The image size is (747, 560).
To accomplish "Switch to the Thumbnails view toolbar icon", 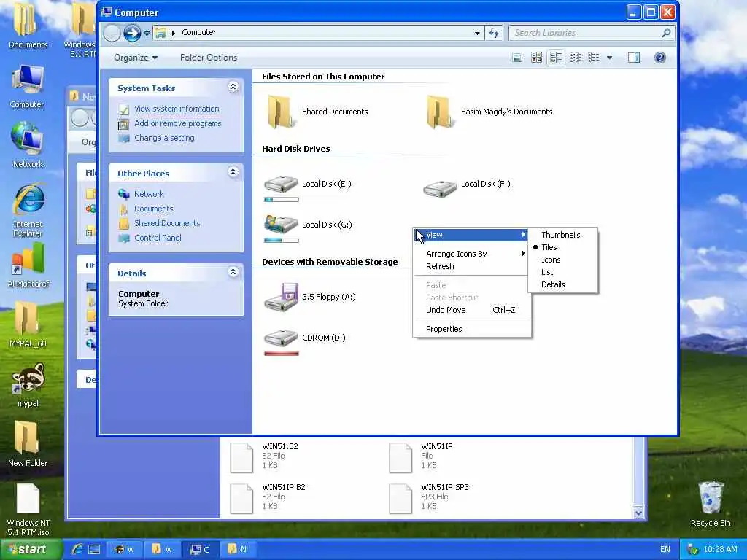I will (536, 58).
